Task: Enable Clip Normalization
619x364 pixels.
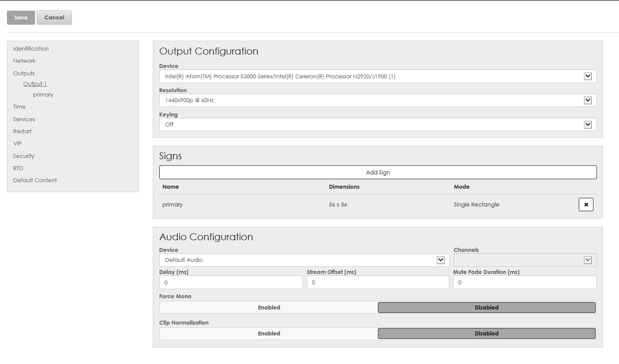Action: point(269,334)
